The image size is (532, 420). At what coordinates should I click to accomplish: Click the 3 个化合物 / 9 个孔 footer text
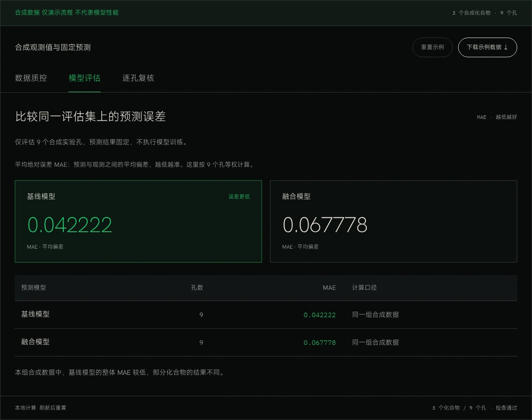tap(459, 408)
